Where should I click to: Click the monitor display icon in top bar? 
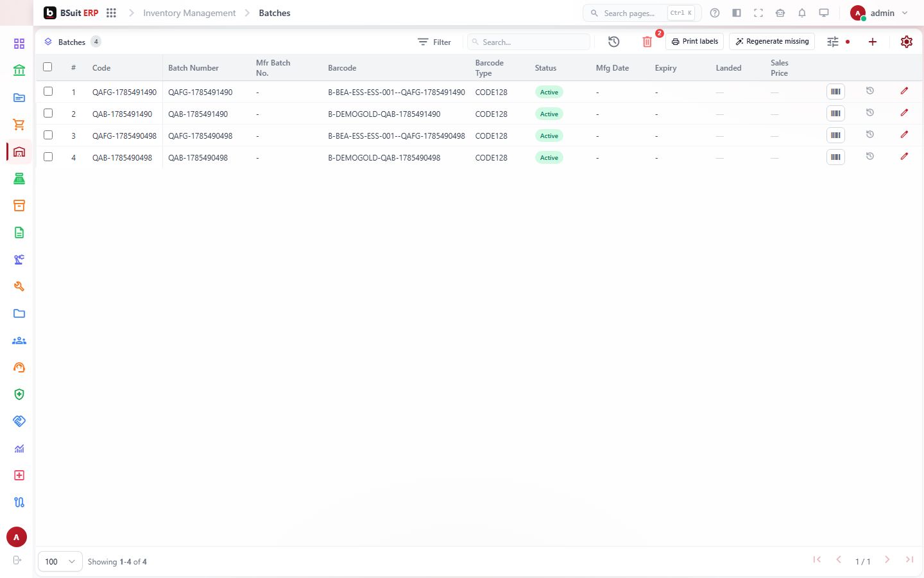click(x=824, y=13)
